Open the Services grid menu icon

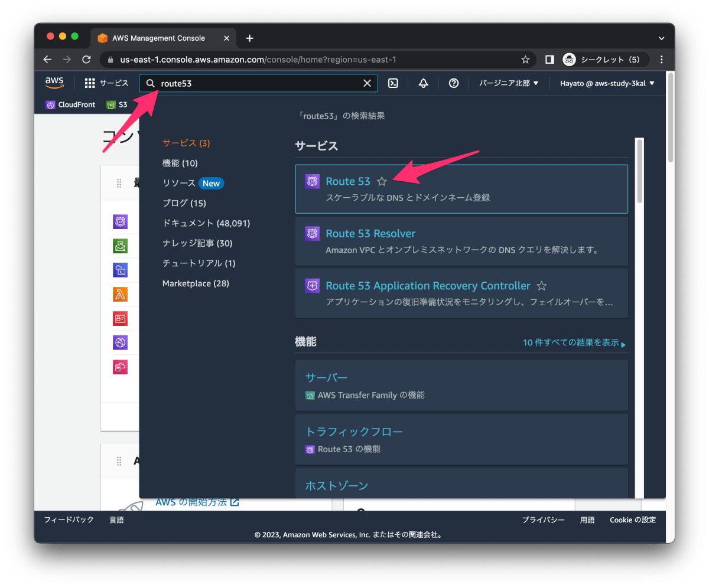tap(90, 83)
